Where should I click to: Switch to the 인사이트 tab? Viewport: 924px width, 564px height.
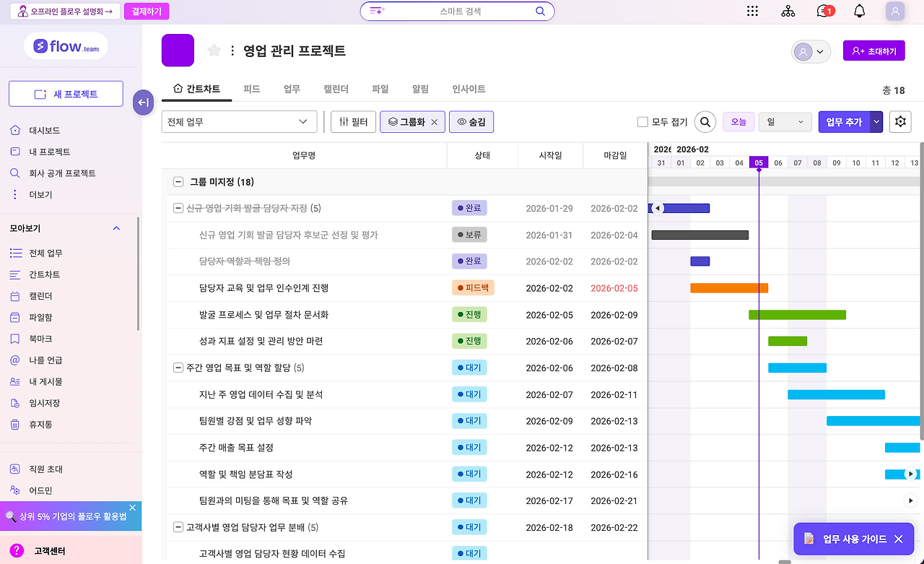pos(468,89)
